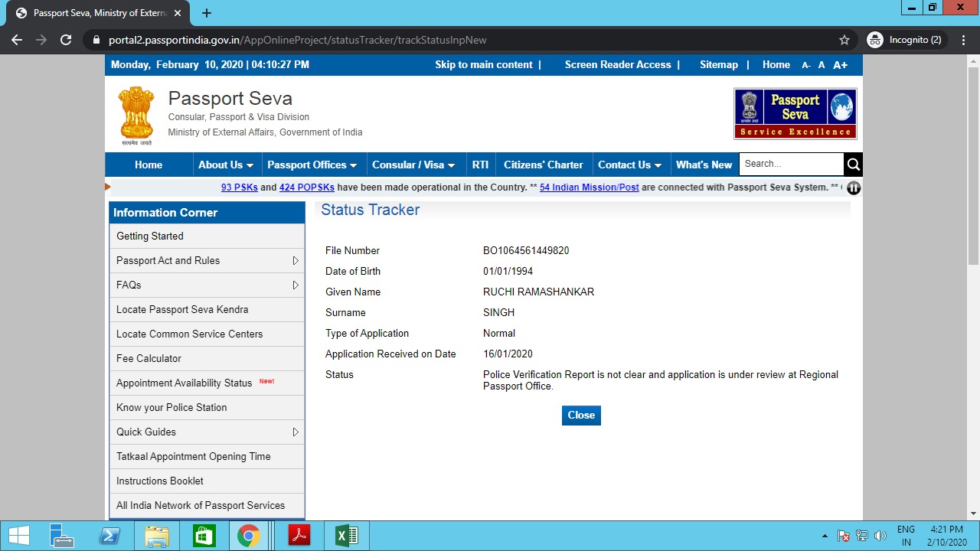Open PowerShell from the taskbar

pos(110,536)
